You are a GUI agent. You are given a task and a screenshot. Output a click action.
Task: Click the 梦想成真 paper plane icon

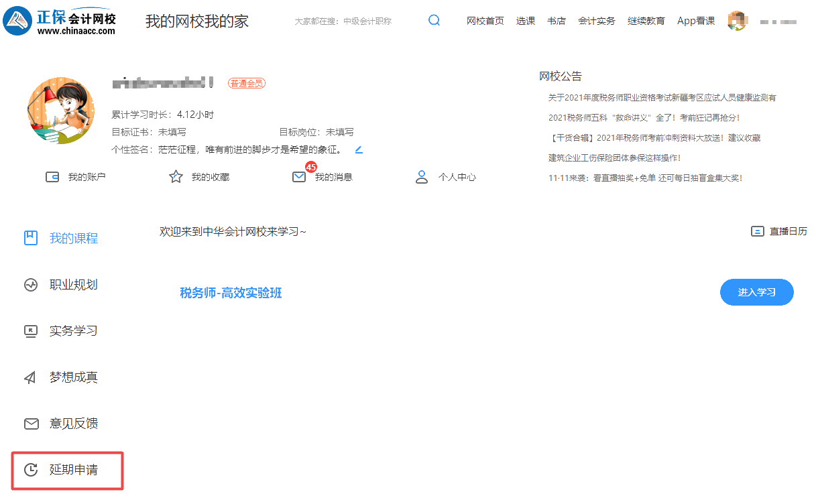click(30, 377)
